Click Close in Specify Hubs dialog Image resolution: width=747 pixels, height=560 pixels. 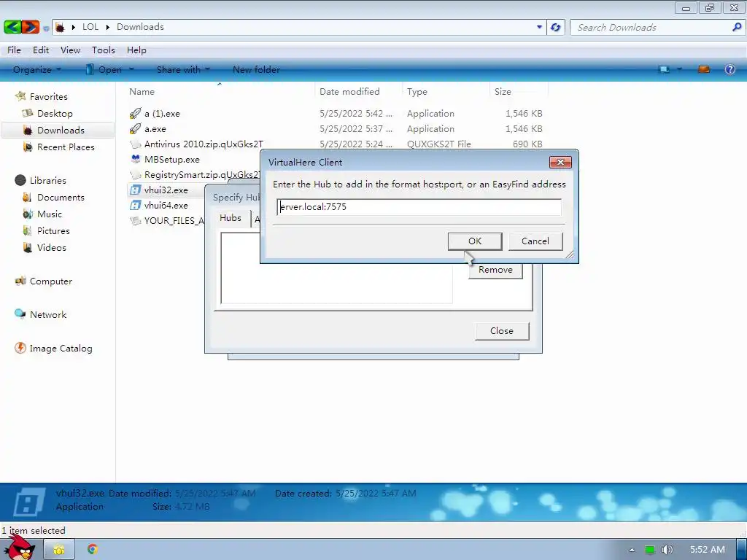point(502,331)
